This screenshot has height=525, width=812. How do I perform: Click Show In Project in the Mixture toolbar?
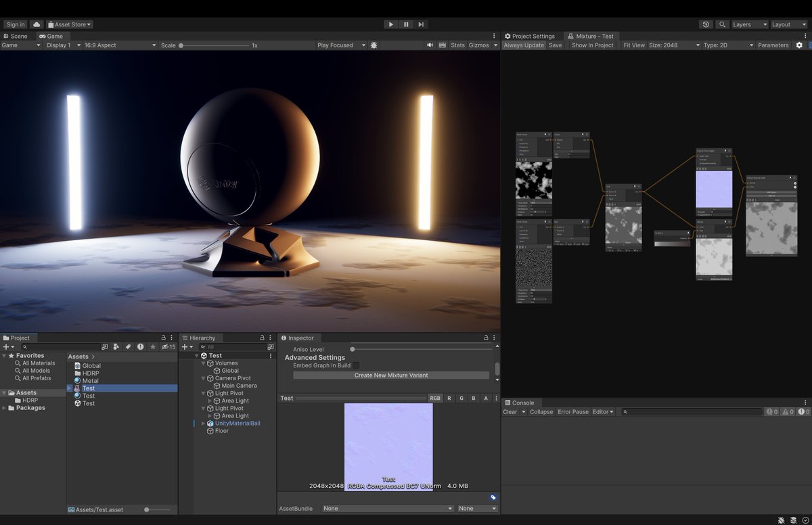pos(593,45)
